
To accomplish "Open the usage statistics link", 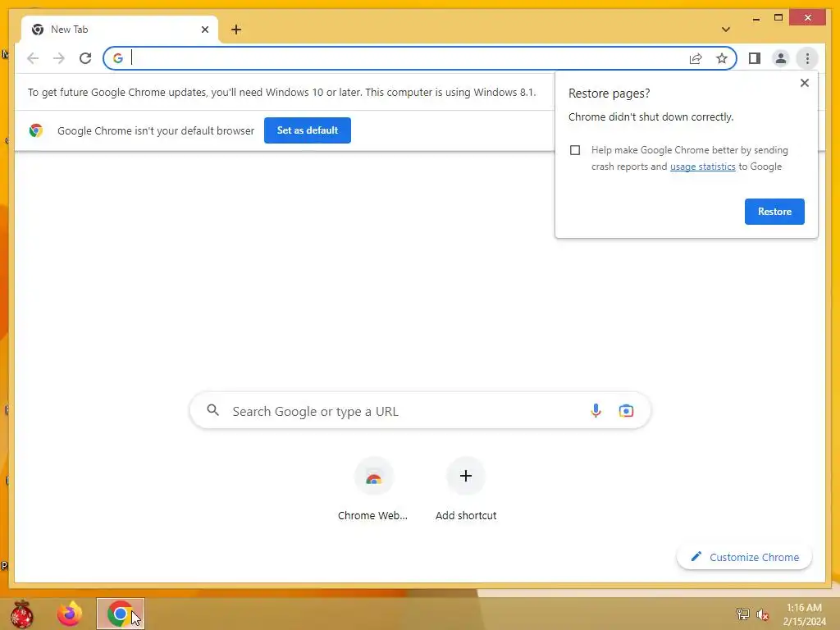I will pyautogui.click(x=702, y=167).
